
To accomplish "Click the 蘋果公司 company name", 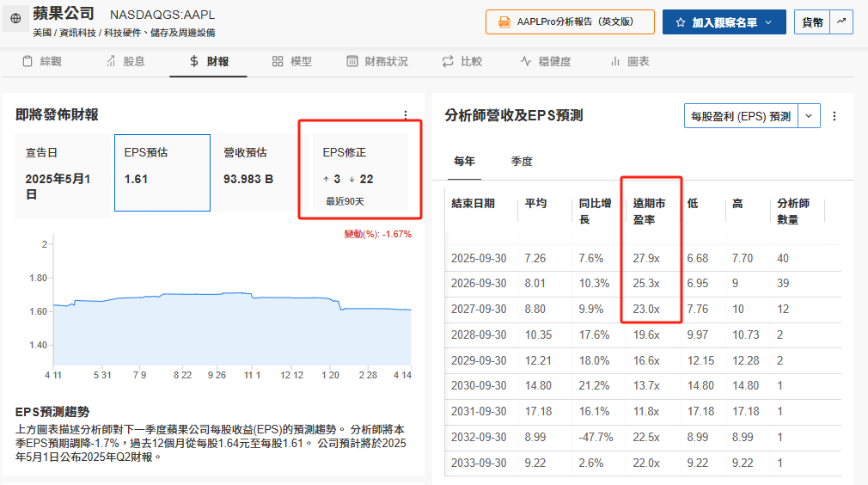I will point(63,13).
